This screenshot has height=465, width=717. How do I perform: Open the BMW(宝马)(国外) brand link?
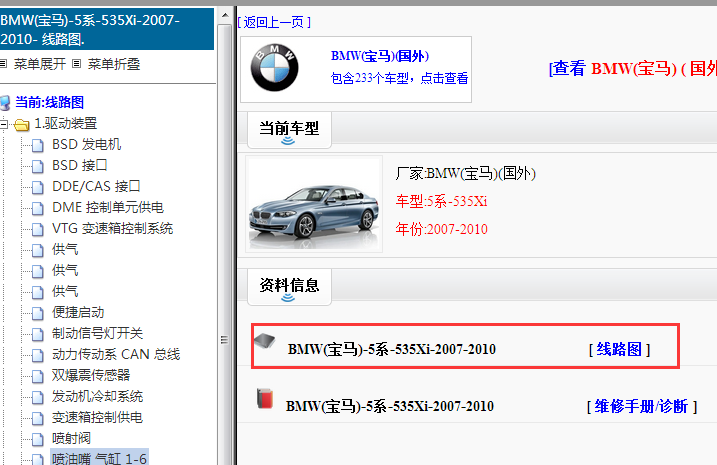click(380, 56)
